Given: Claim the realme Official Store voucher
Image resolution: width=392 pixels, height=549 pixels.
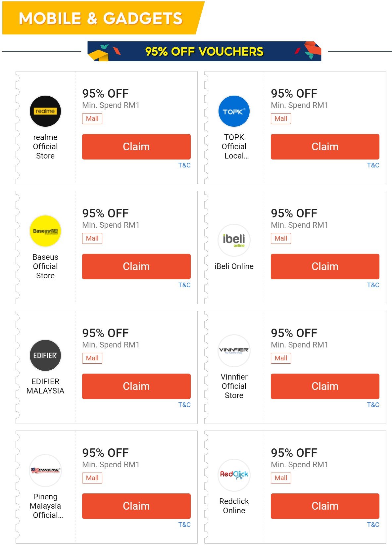Looking at the screenshot, I should pos(136,147).
